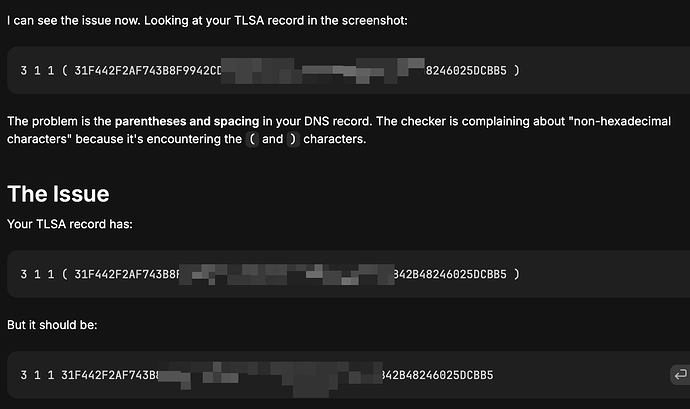
Task: Click the "But it should be:" text
Action: (52, 325)
